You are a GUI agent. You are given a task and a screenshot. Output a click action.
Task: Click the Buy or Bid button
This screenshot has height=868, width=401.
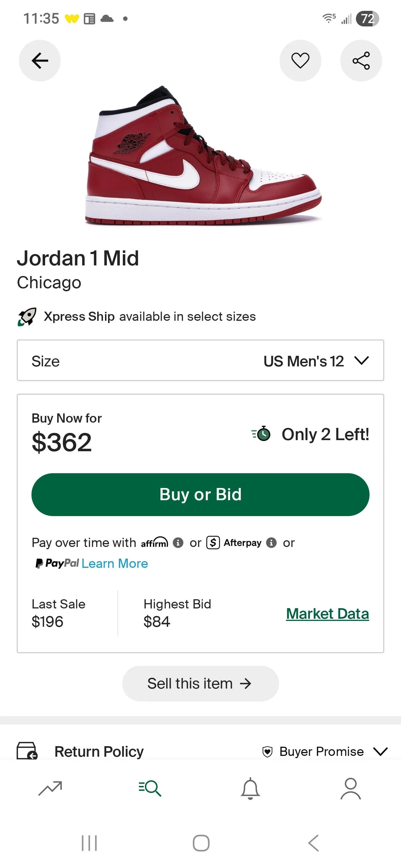click(x=200, y=494)
